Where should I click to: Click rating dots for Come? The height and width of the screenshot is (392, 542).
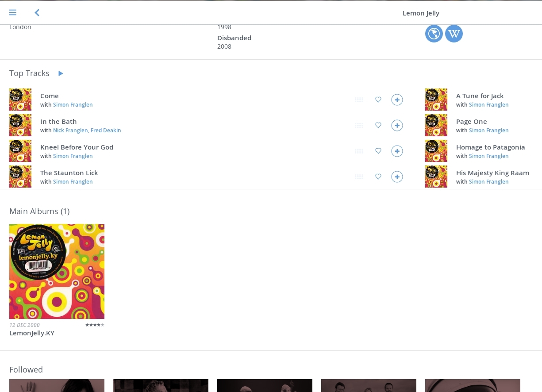pyautogui.click(x=359, y=100)
